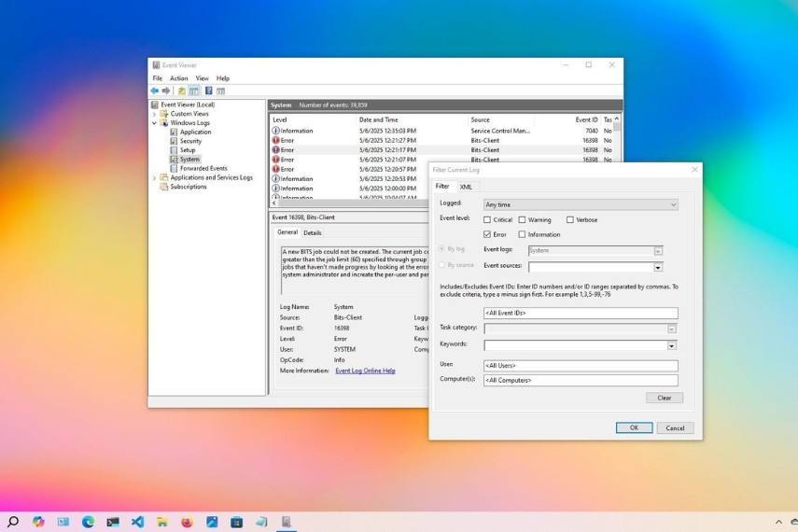
Task: Select the Error event at 12:20:57 PM
Action: point(349,169)
